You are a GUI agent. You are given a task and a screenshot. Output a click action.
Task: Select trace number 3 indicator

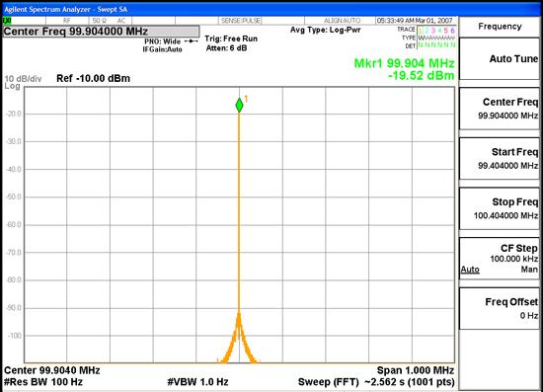pos(433,31)
